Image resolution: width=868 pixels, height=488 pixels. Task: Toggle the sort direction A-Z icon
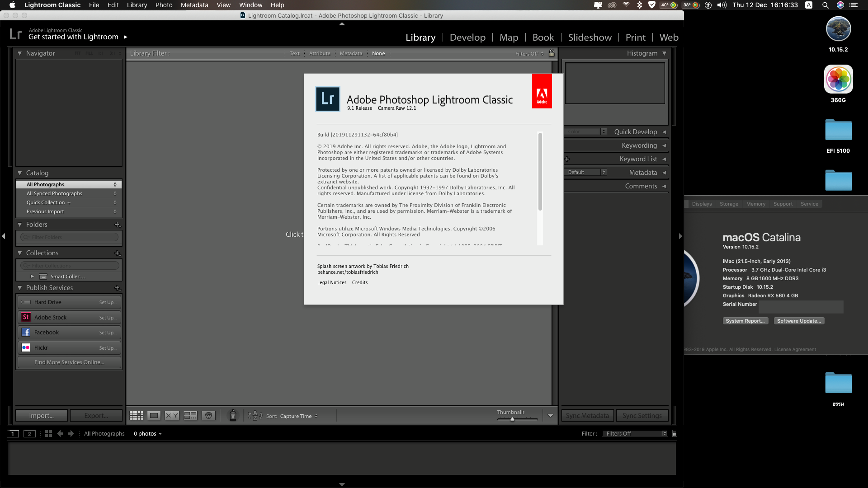[255, 416]
